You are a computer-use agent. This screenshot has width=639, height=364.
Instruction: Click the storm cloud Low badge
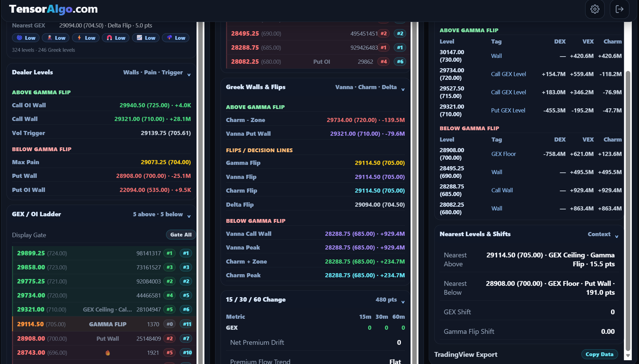176,38
